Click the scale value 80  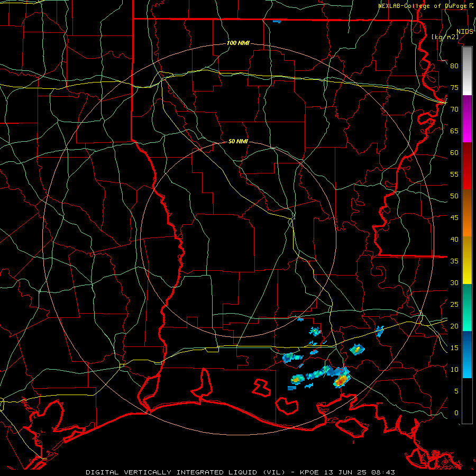click(x=454, y=66)
